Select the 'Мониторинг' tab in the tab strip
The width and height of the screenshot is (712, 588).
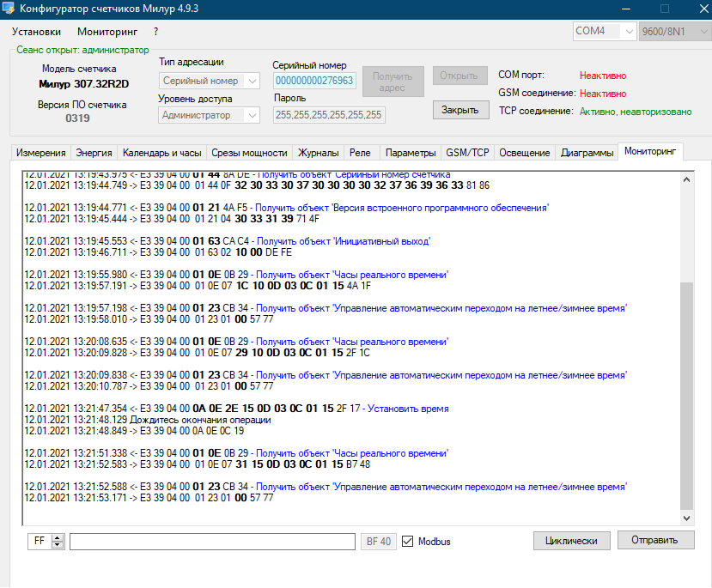(x=650, y=151)
